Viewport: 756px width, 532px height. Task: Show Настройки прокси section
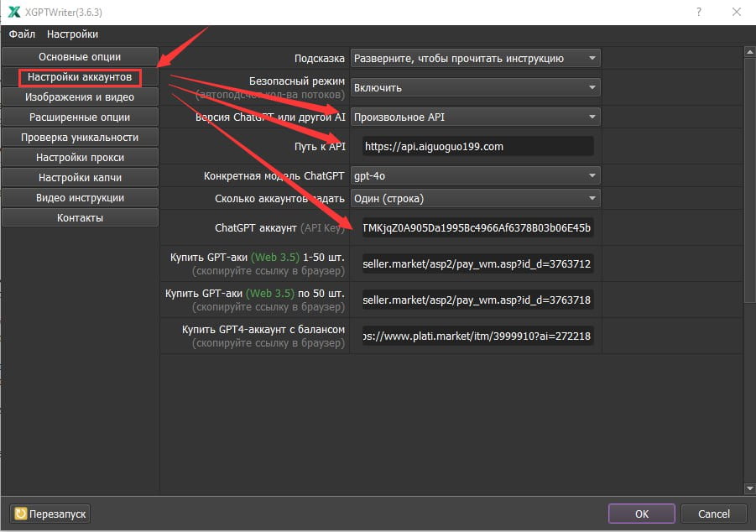80,158
